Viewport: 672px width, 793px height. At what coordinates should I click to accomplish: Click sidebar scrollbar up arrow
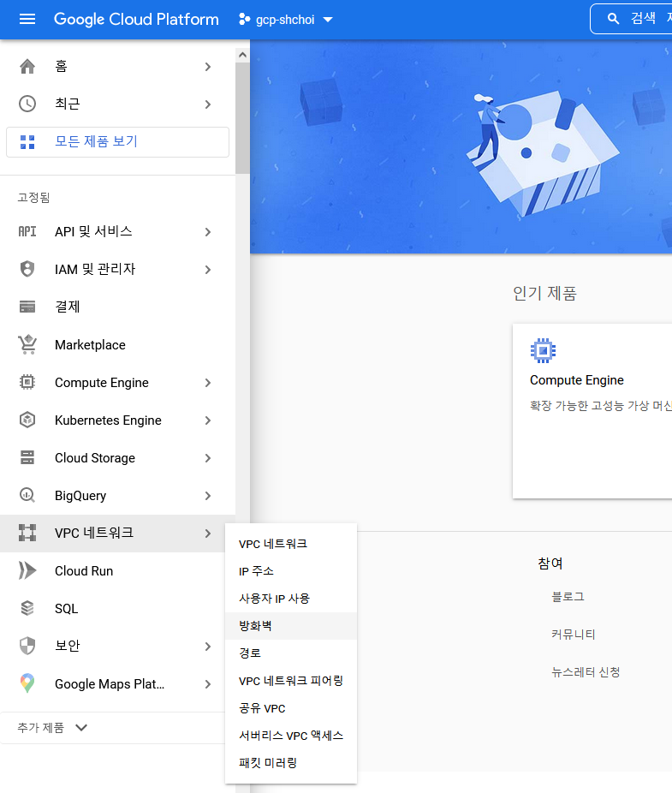pos(243,55)
